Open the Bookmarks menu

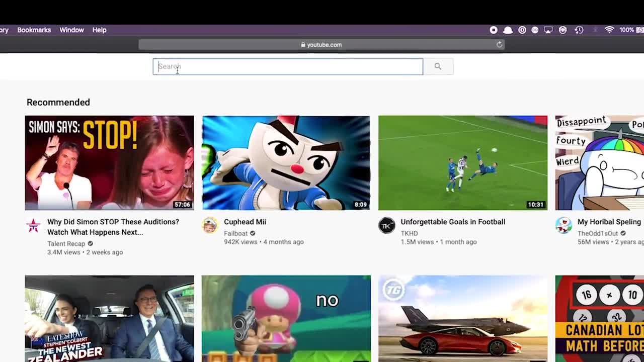(34, 30)
